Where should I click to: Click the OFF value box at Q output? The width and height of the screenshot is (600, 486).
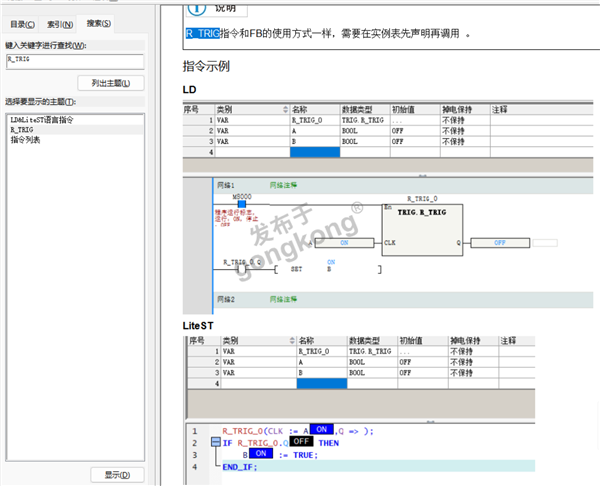[499, 243]
